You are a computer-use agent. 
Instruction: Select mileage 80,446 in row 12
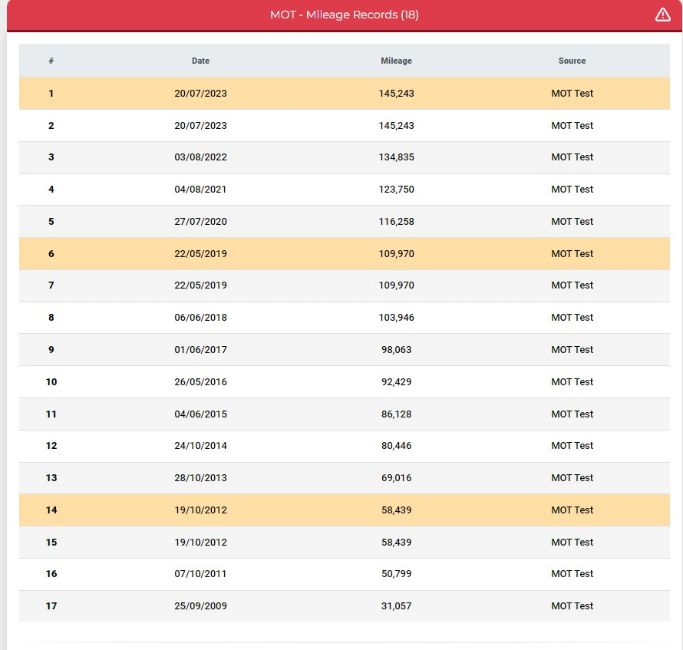click(x=396, y=446)
